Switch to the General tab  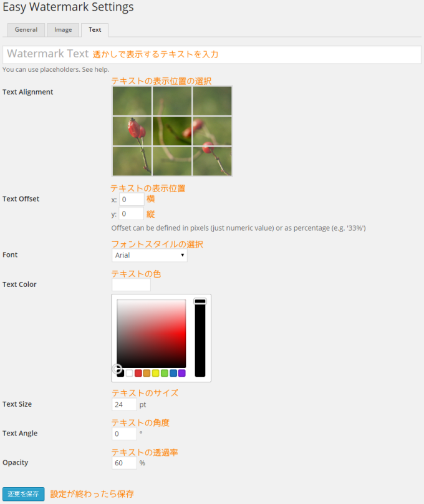pos(26,30)
